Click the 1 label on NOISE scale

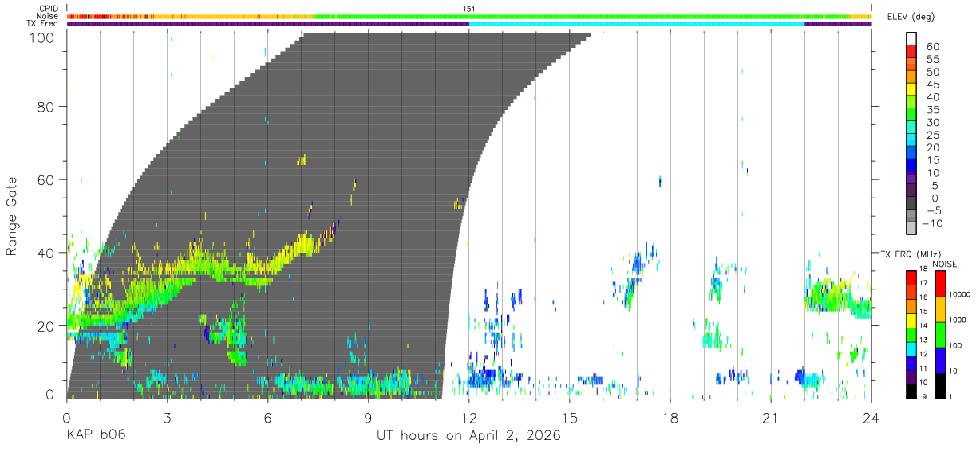tap(952, 396)
